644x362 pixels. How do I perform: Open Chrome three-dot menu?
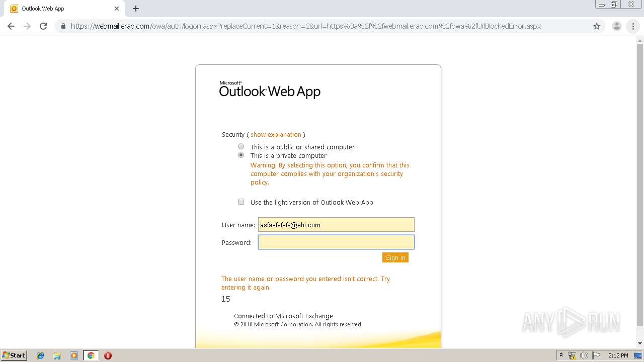click(633, 26)
